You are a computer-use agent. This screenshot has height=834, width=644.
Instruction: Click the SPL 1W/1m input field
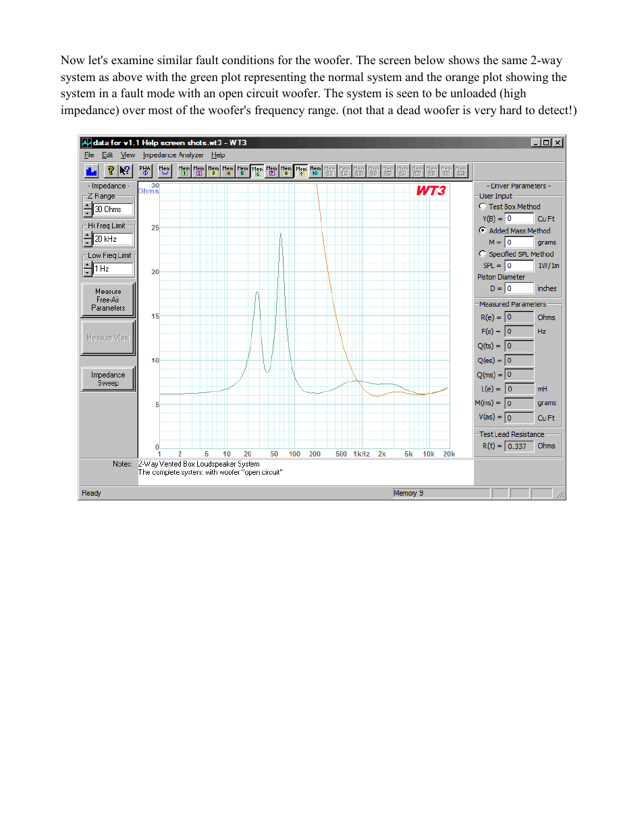519,266
